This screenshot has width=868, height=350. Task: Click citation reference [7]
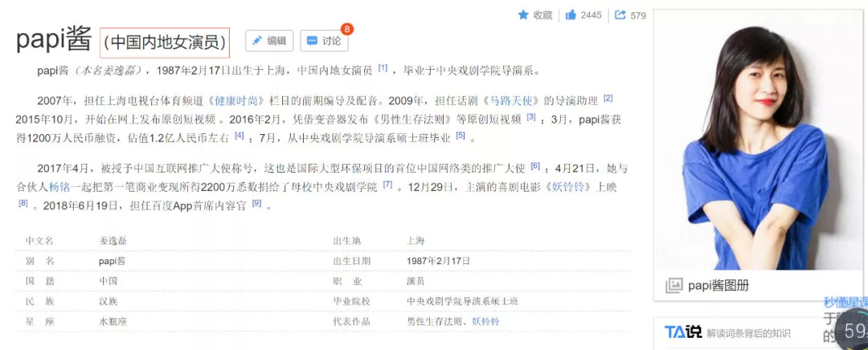pyautogui.click(x=387, y=184)
